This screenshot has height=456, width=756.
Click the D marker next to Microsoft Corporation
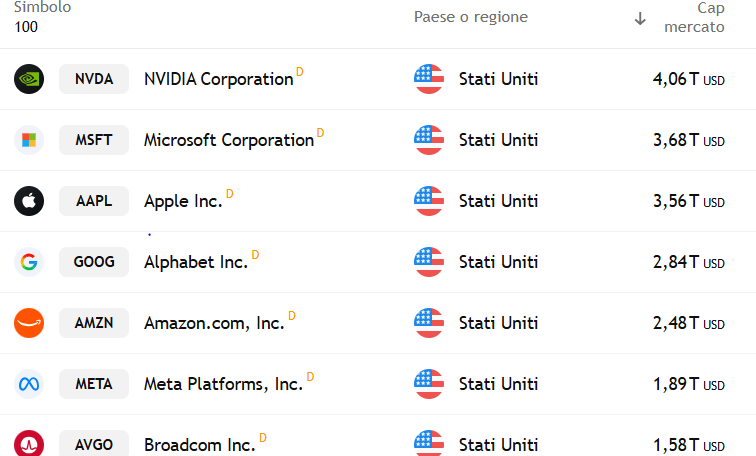(320, 133)
